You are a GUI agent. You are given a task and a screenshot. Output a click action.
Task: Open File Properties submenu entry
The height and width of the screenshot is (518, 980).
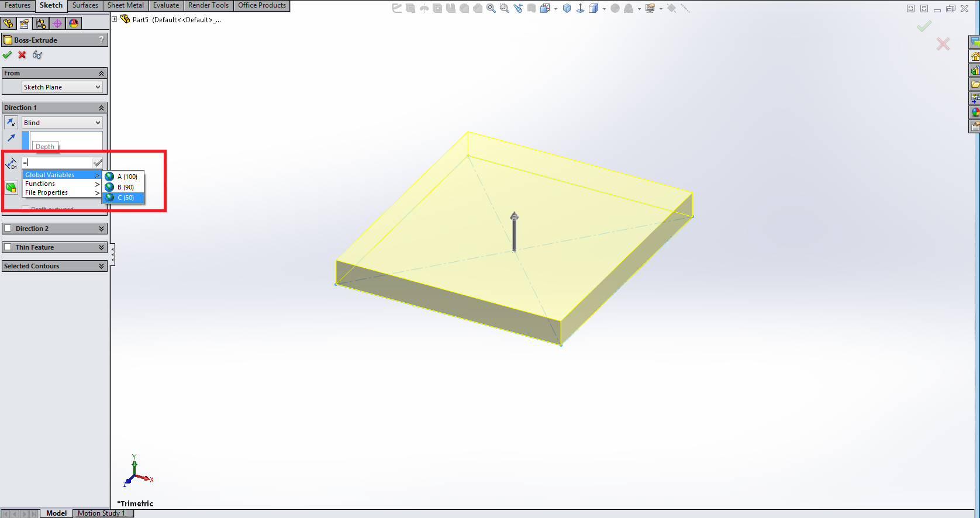pyautogui.click(x=62, y=192)
